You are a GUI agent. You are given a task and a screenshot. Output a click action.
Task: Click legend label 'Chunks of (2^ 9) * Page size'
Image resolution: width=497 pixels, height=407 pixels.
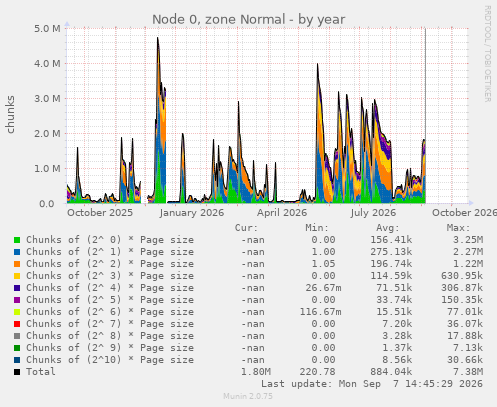click(110, 348)
